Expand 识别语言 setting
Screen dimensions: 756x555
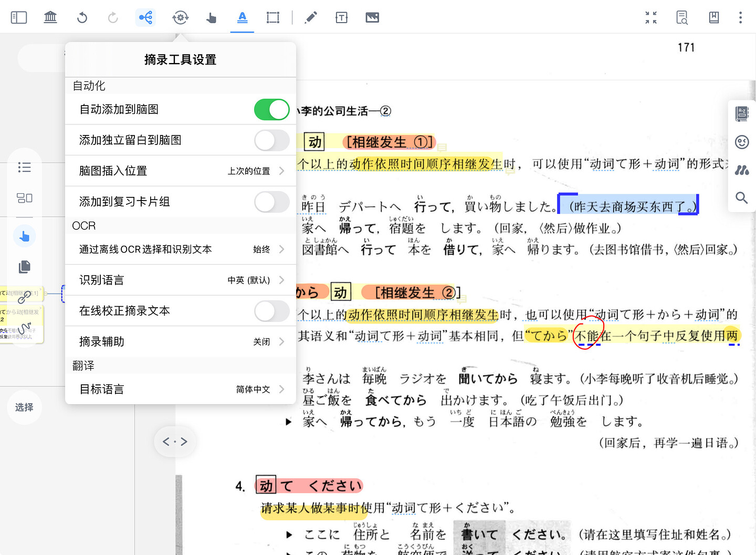click(180, 280)
